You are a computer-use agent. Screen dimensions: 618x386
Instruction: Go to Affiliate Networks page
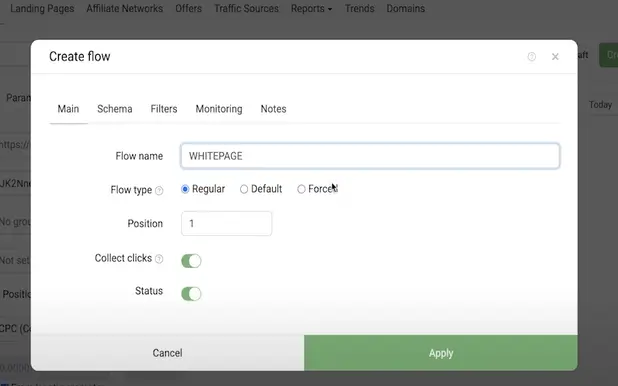coord(125,8)
